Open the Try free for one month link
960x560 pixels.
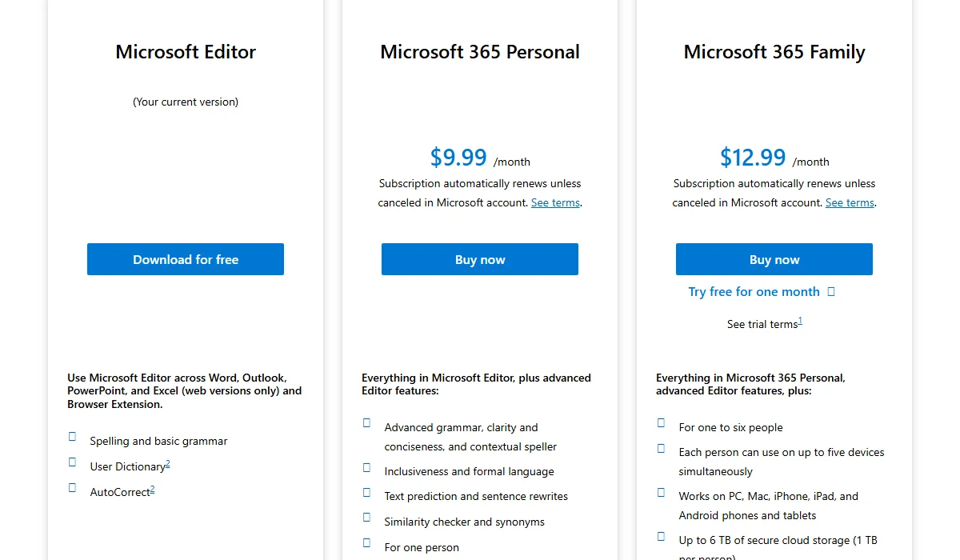click(x=754, y=291)
